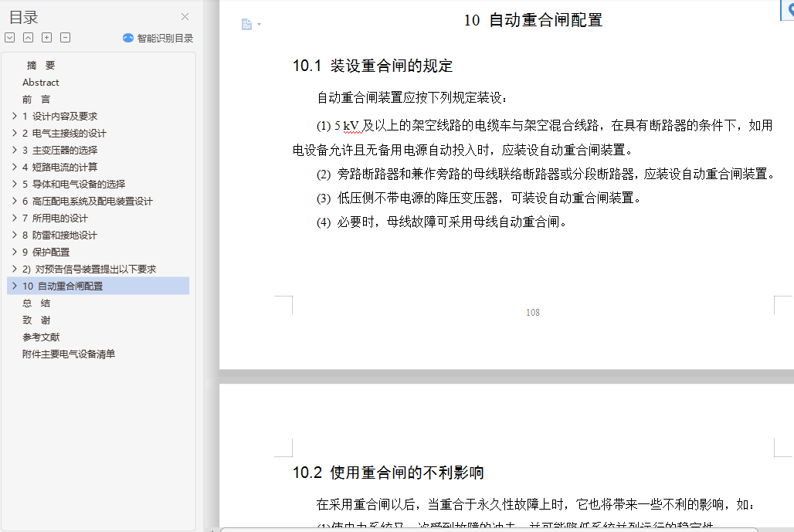Jump to 附件主要电气设备清单 in outline

[69, 354]
